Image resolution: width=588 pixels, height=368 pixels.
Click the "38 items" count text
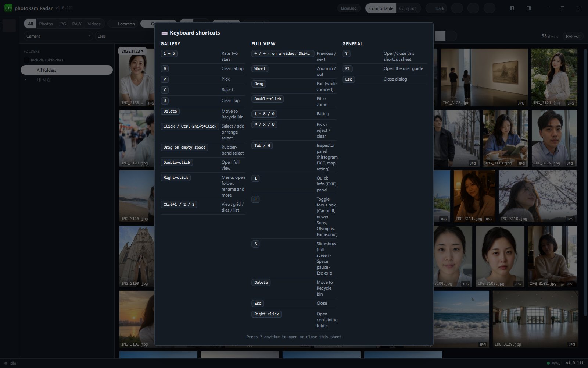point(550,36)
